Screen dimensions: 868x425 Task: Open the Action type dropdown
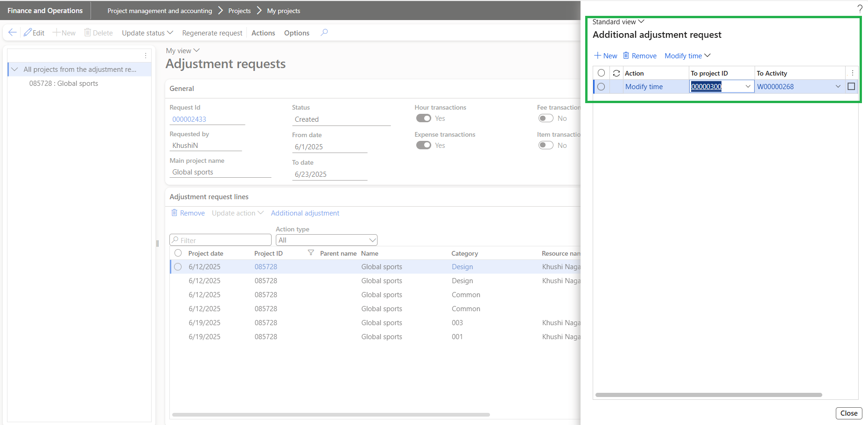click(x=326, y=240)
